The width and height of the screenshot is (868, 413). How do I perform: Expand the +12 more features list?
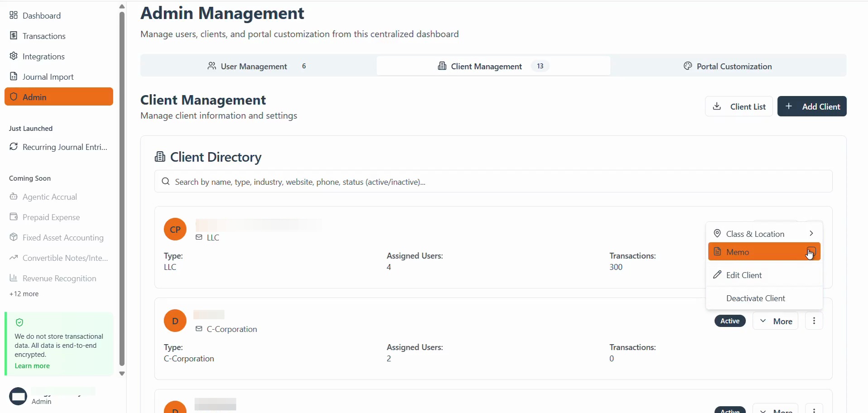click(x=24, y=294)
